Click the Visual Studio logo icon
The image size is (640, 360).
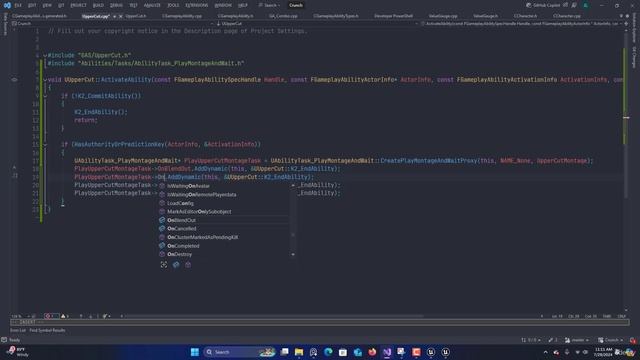point(7,5)
